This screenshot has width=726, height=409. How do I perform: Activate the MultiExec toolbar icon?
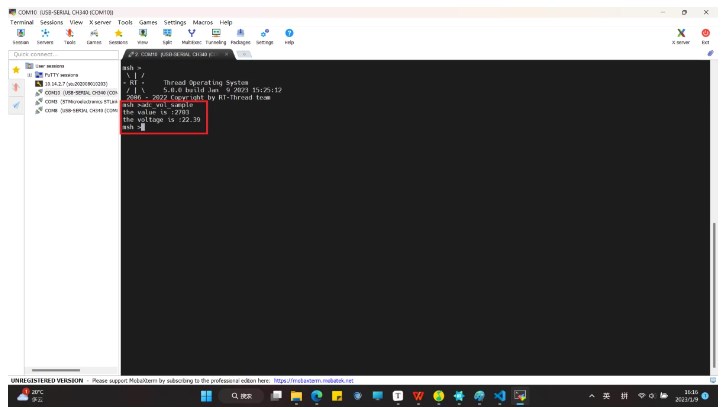[x=191, y=36]
